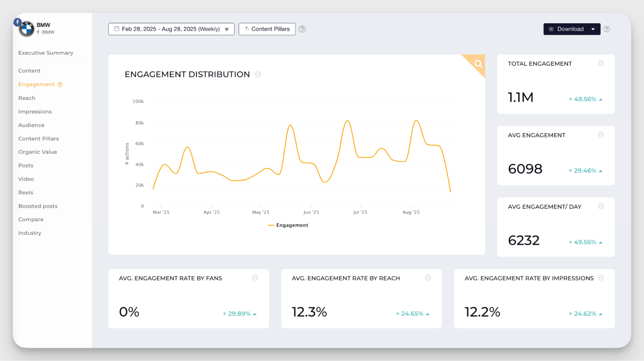
Task: Click help icon next to Content Pillars button
Action: [302, 29]
